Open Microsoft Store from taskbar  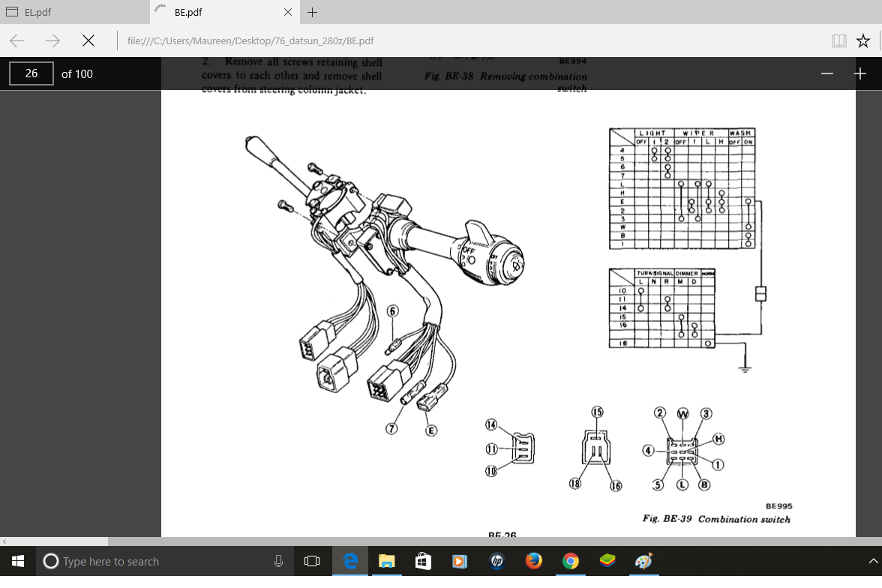(x=423, y=561)
